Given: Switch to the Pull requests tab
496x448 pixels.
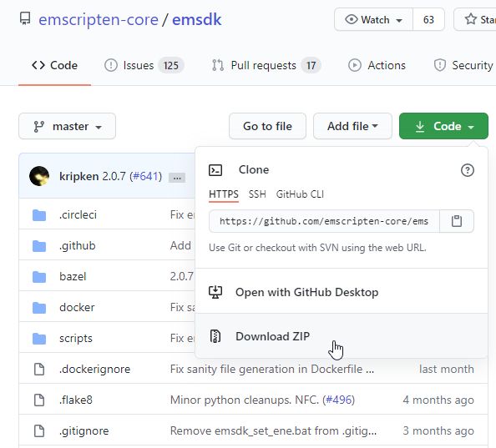Looking at the screenshot, I should point(266,65).
